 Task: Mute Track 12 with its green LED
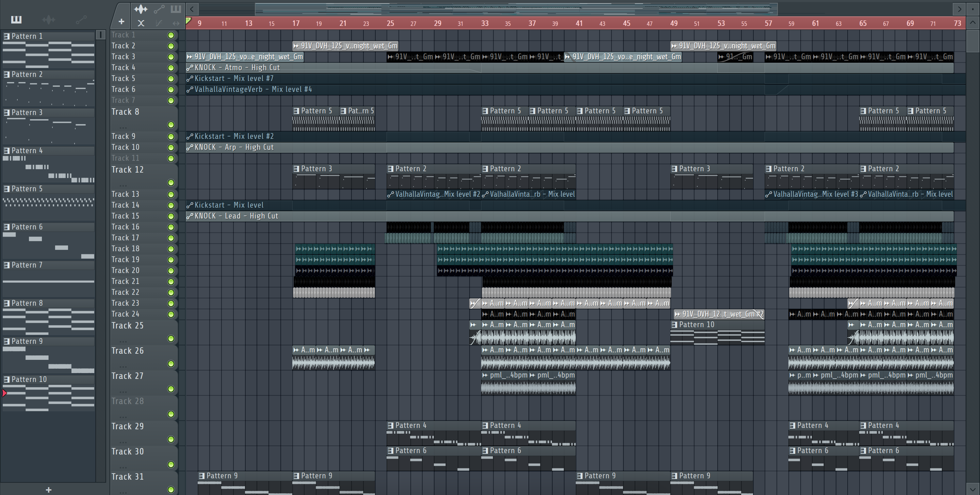pyautogui.click(x=171, y=182)
